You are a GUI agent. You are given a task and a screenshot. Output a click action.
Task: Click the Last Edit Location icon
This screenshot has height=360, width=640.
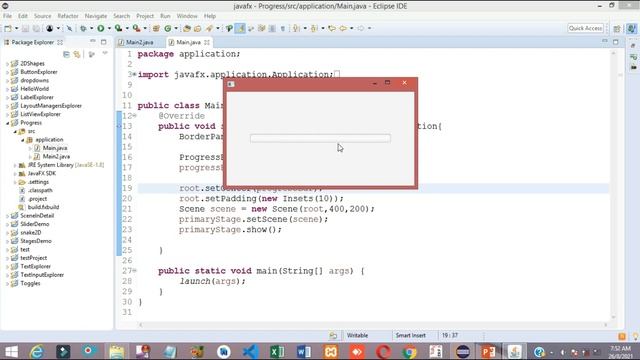point(332,28)
